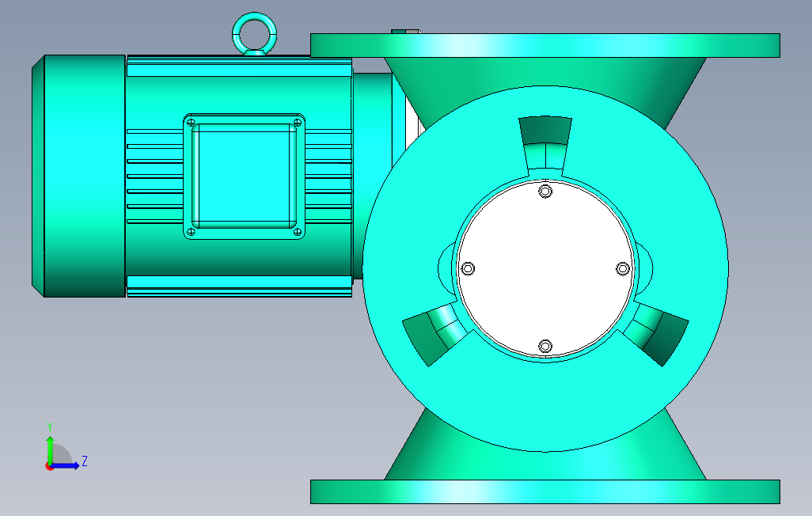Click the "Y" axis label
The image size is (812, 516).
(x=50, y=427)
